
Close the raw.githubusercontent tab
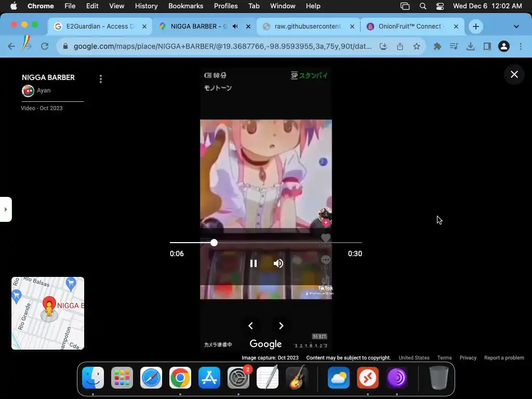pos(352,26)
